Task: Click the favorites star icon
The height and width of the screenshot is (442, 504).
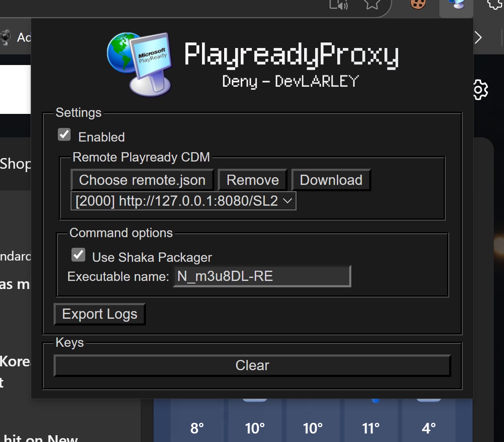Action: pyautogui.click(x=372, y=4)
